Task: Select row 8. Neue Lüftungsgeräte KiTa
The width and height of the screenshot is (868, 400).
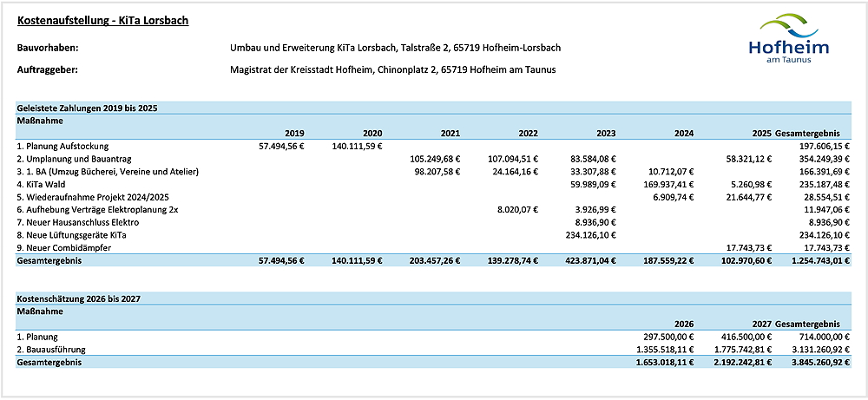Action: tap(71, 235)
